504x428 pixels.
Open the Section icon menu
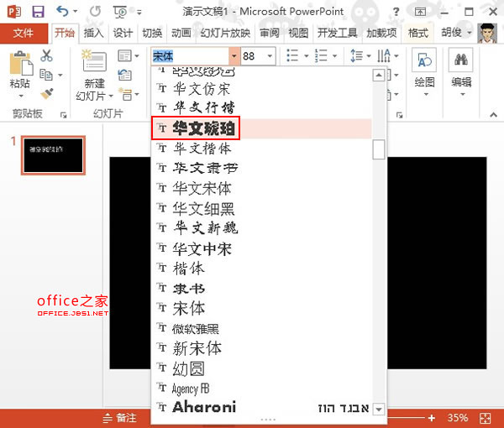coord(125,94)
